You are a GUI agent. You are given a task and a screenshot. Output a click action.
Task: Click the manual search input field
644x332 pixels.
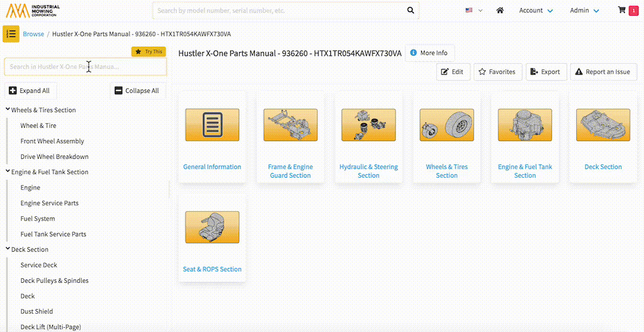point(85,67)
